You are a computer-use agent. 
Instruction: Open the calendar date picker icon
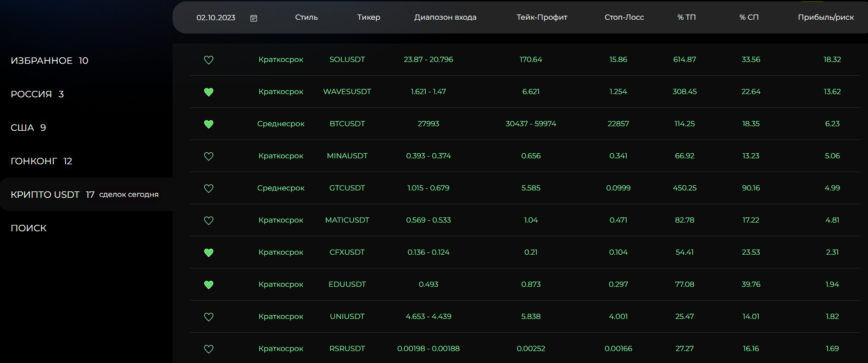[254, 18]
